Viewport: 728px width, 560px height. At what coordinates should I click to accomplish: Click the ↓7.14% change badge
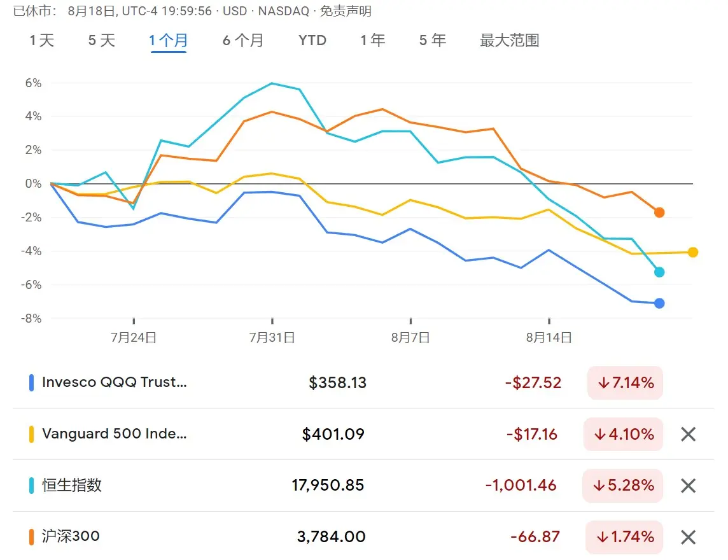point(625,382)
